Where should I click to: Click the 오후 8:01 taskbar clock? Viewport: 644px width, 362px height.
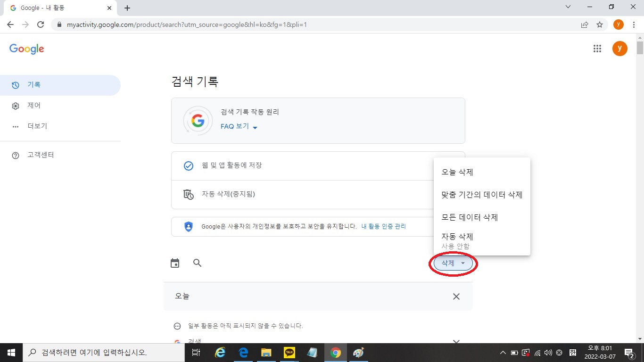click(600, 353)
